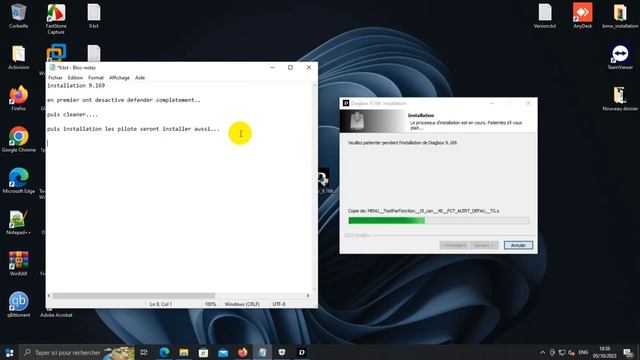Click the Windows Start button

point(9,352)
